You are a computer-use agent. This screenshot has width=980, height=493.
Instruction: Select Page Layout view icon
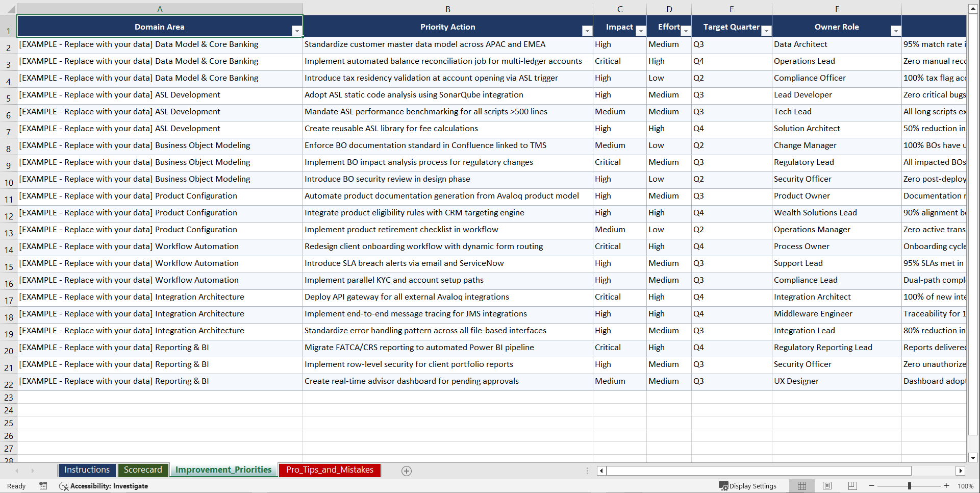(x=827, y=486)
